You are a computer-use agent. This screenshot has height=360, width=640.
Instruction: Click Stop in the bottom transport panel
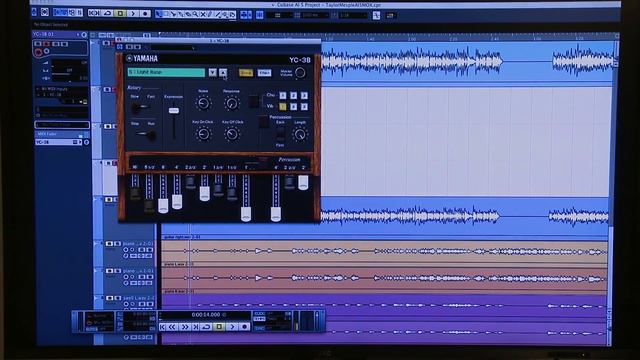[x=219, y=327]
